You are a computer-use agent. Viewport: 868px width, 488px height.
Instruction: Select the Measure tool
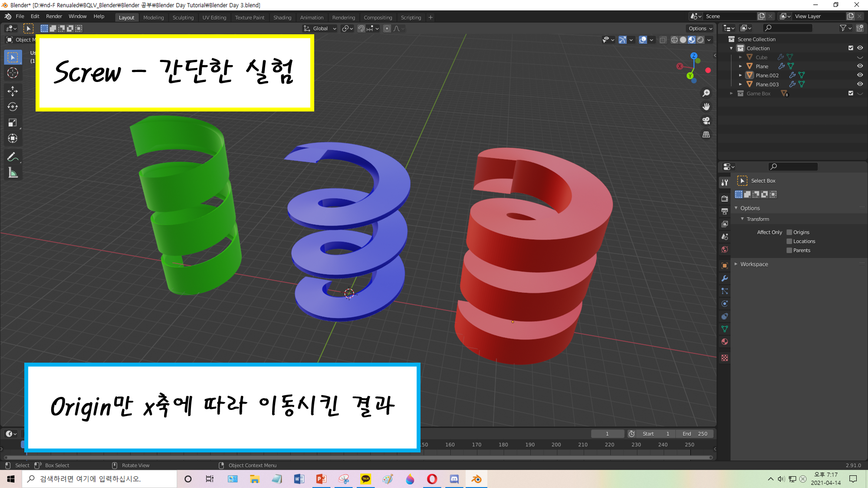(13, 174)
